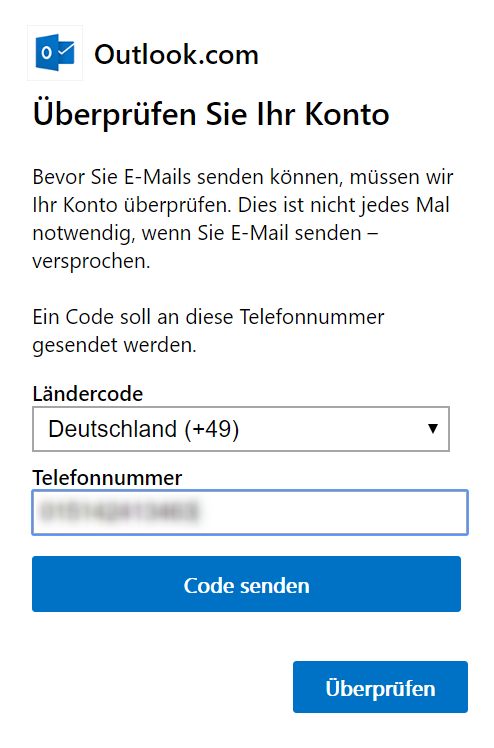Click the text gesendet werden

coord(114,345)
